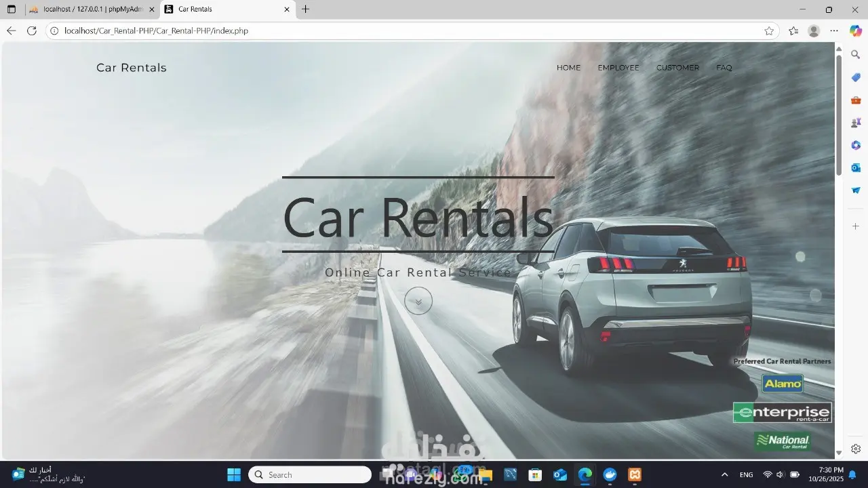Launch Copilot from the toolbar
The height and width of the screenshot is (488, 868).
(x=856, y=30)
